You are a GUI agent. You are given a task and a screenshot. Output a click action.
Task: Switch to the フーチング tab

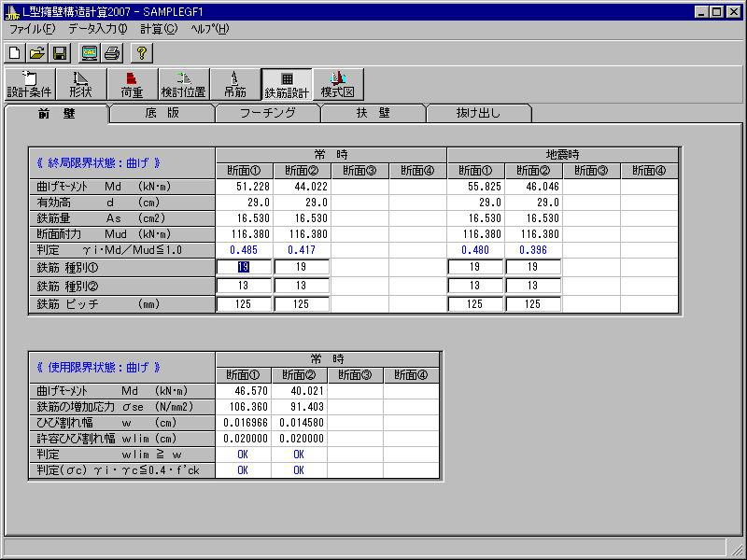coord(267,113)
